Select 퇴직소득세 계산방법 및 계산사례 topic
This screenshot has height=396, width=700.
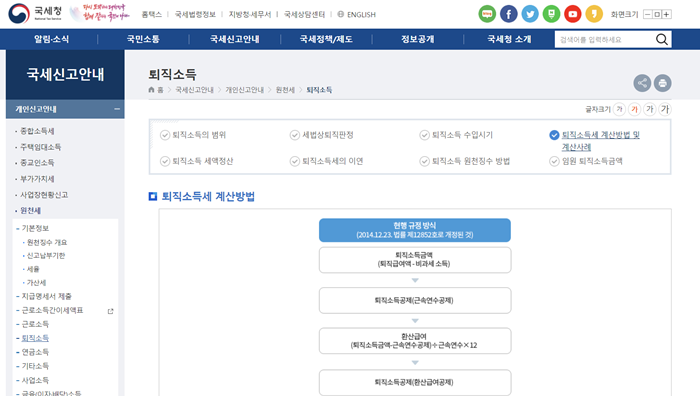tap(595, 141)
